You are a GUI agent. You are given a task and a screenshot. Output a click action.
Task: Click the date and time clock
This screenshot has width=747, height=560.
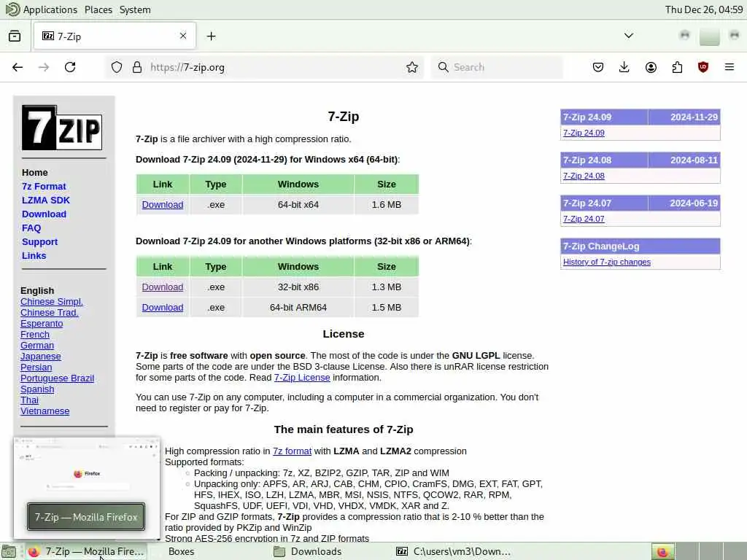click(704, 9)
